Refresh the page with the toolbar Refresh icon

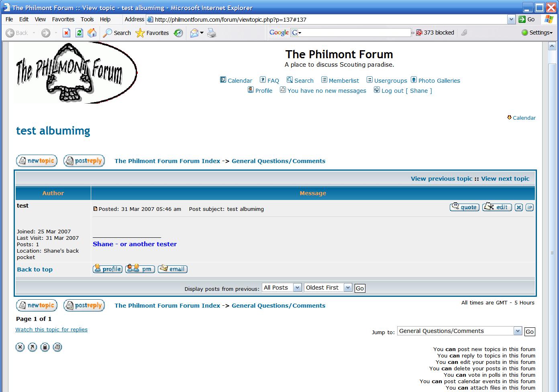(80, 33)
